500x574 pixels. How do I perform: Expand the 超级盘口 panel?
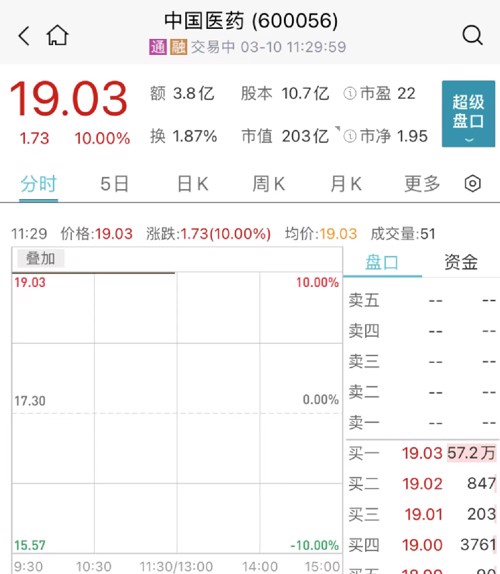[469, 114]
